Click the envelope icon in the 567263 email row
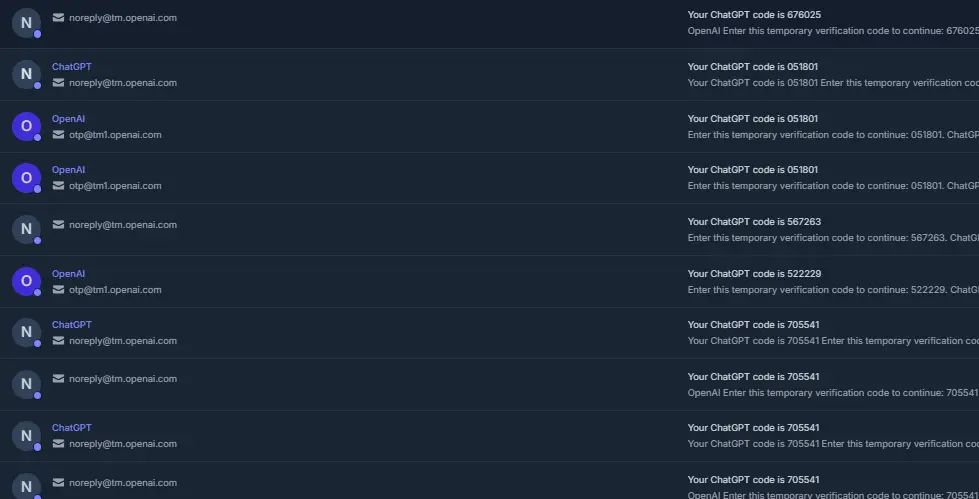979x499 pixels. click(x=58, y=225)
